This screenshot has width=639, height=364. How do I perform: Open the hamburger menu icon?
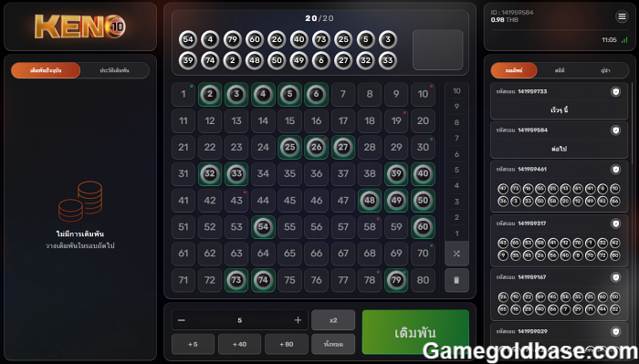point(622,16)
